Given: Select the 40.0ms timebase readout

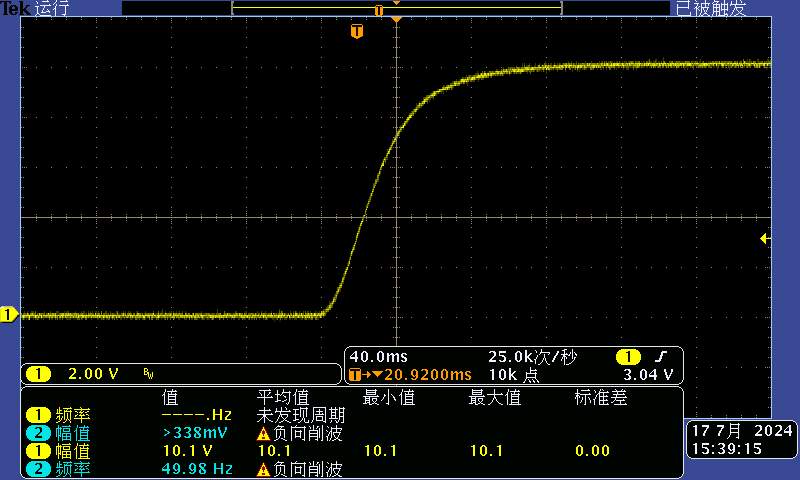Looking at the screenshot, I should tap(379, 357).
